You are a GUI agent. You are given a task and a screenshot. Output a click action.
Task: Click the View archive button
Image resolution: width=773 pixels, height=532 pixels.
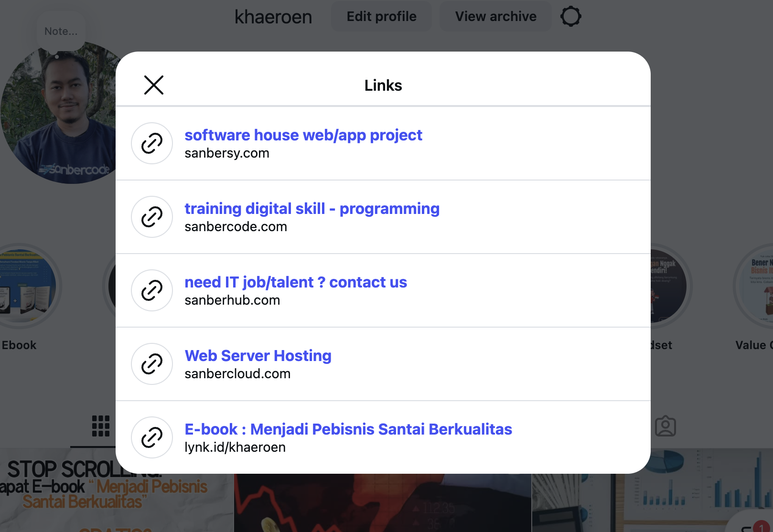coord(495,17)
